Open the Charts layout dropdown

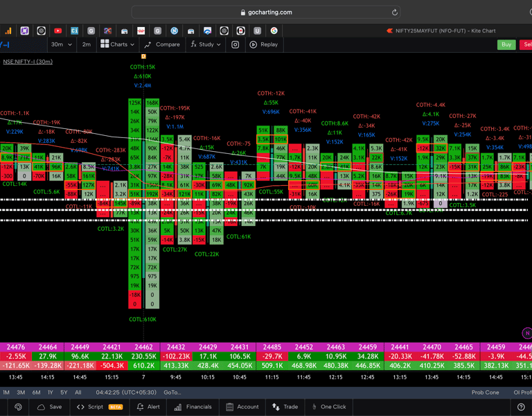coord(117,44)
